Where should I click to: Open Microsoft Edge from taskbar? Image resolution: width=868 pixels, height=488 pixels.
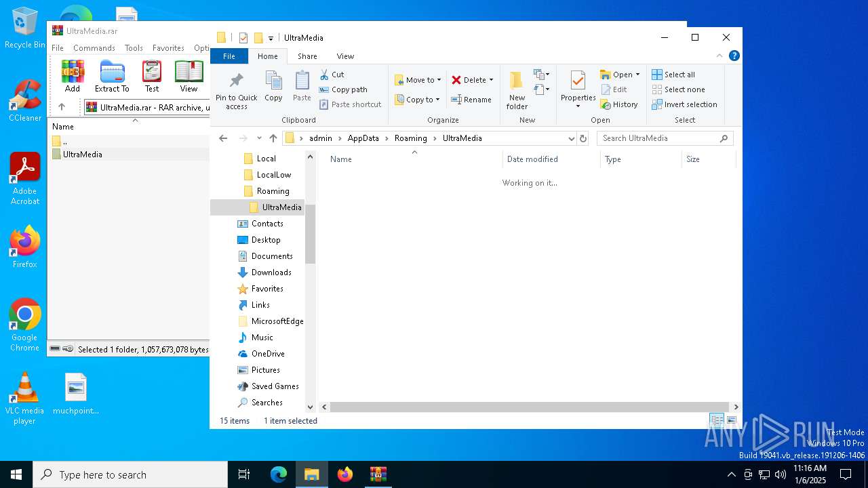click(x=279, y=474)
